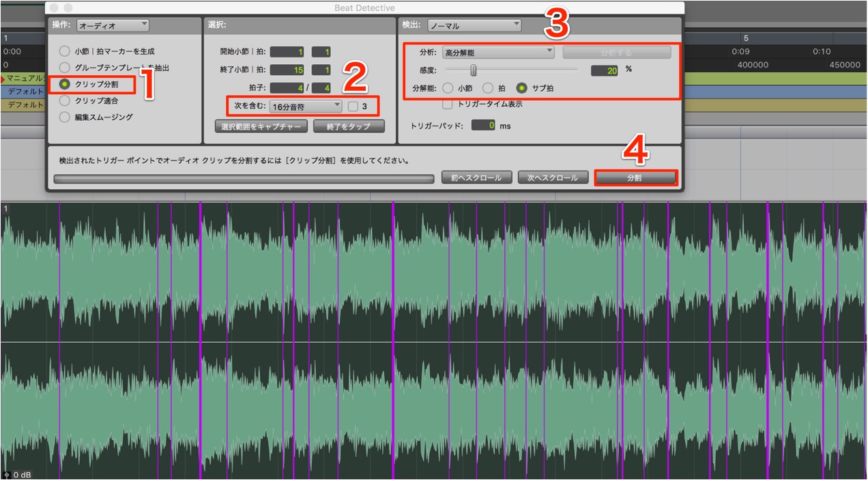868x480 pixels.
Task: Click 終了小節 beat number field
Action: click(x=321, y=70)
